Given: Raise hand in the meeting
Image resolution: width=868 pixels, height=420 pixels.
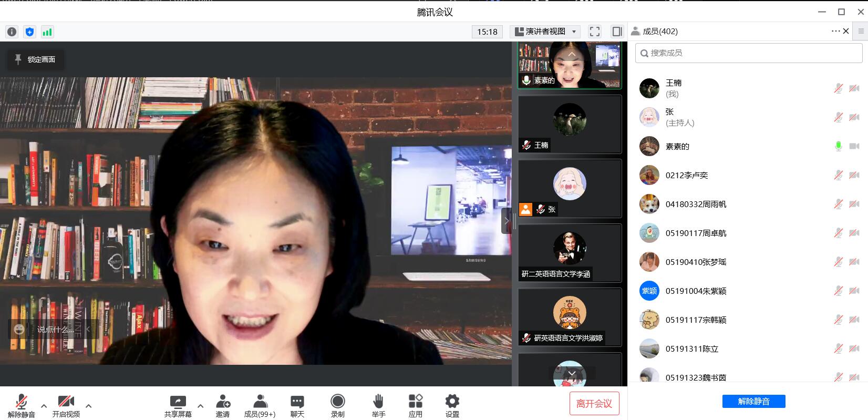Looking at the screenshot, I should [378, 406].
